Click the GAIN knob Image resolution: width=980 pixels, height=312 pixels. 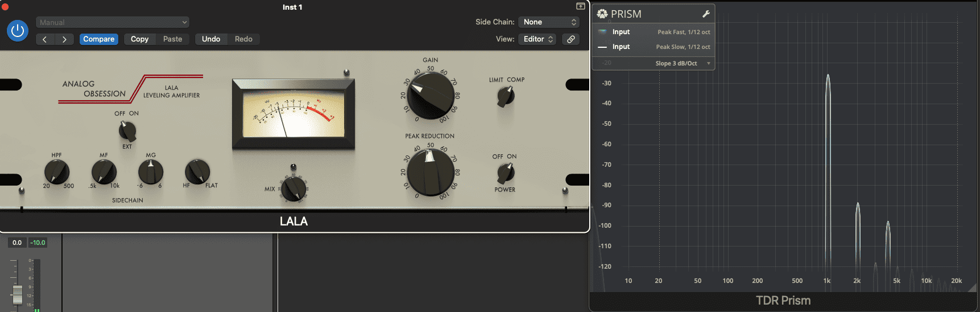(431, 95)
